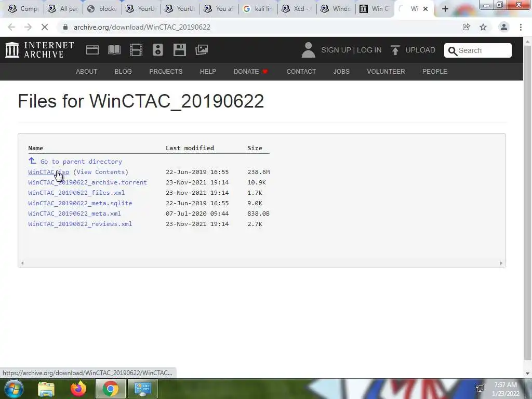Click 'Go to parent directory' link

[x=81, y=162]
